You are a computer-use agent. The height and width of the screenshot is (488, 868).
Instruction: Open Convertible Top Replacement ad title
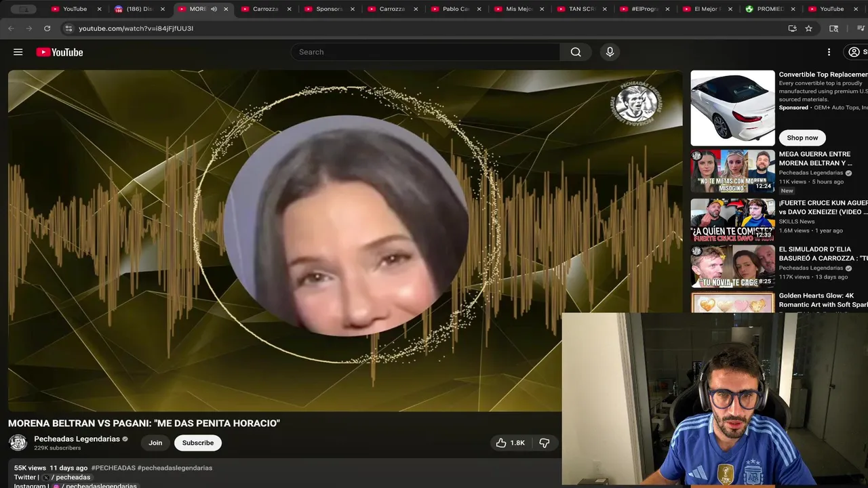[x=823, y=75]
